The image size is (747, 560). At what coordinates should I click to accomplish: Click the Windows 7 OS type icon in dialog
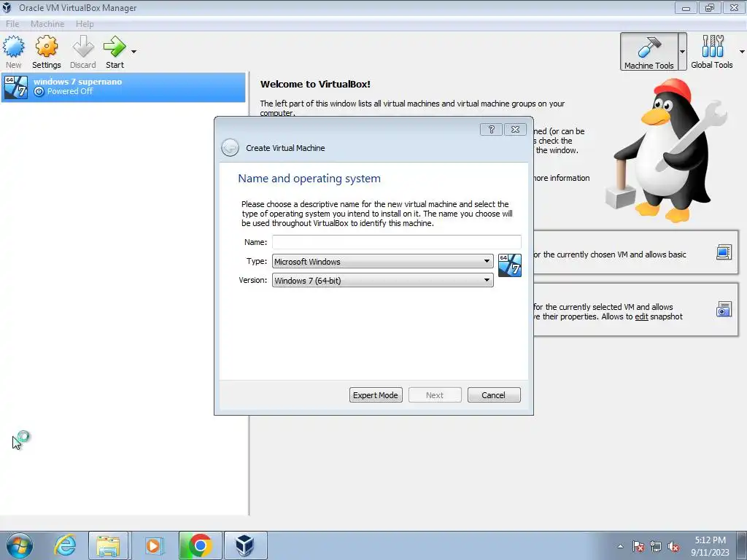pos(510,265)
